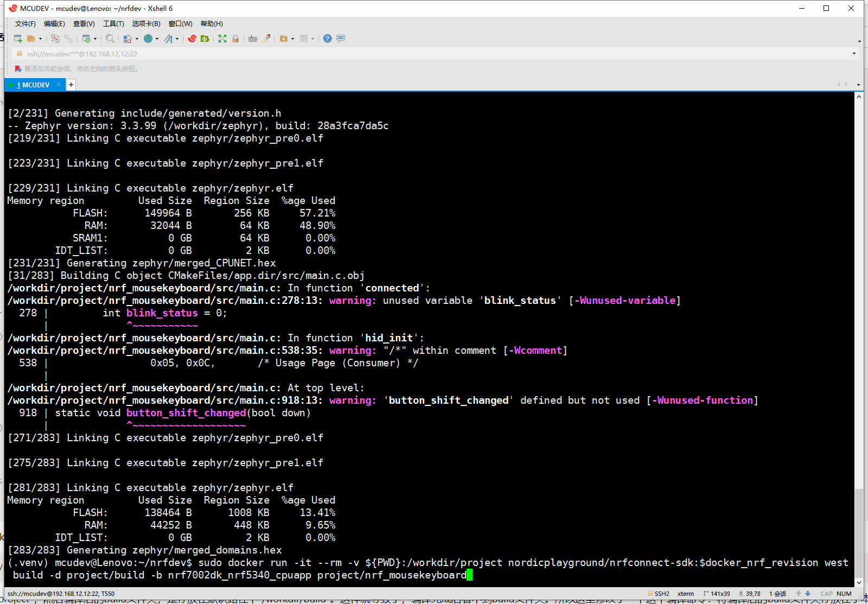Expand the color scheme dropdown arrow

tap(137, 39)
